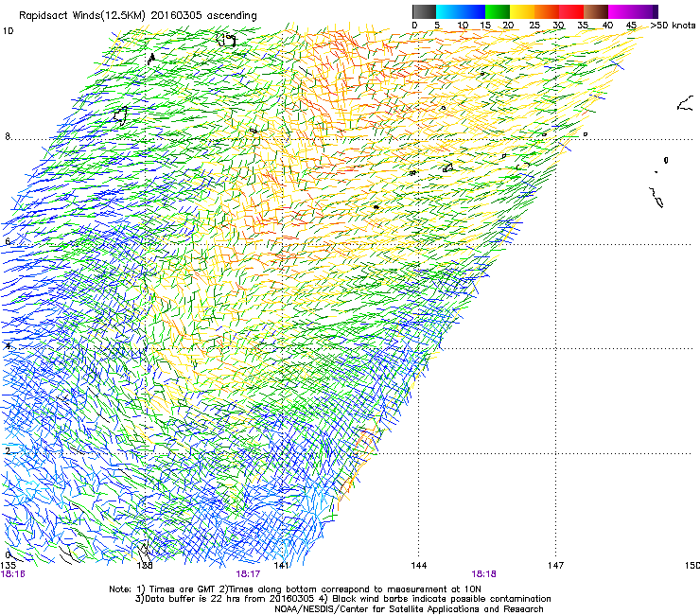Image resolution: width=700 pixels, height=615 pixels.
Task: Click the red 30-35 knots legend segment
Action: pos(571,11)
